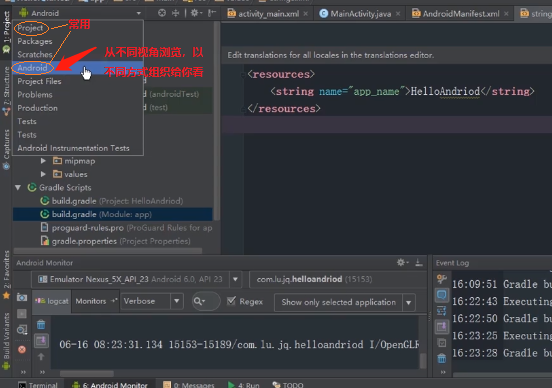Open the 4: Run tool window
The width and height of the screenshot is (552, 388).
coord(244,385)
